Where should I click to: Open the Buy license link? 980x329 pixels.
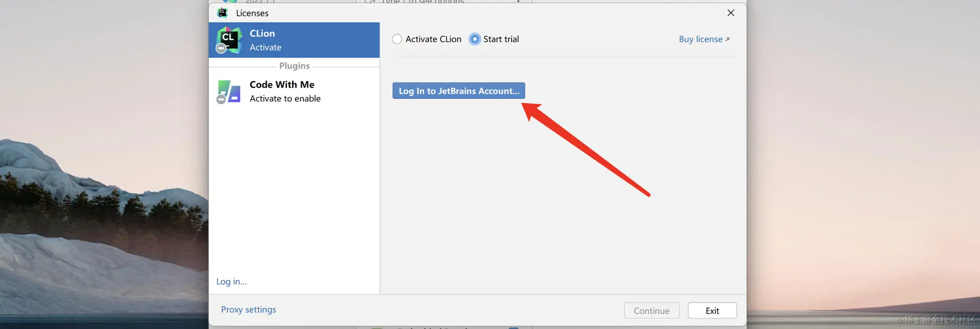click(x=700, y=39)
